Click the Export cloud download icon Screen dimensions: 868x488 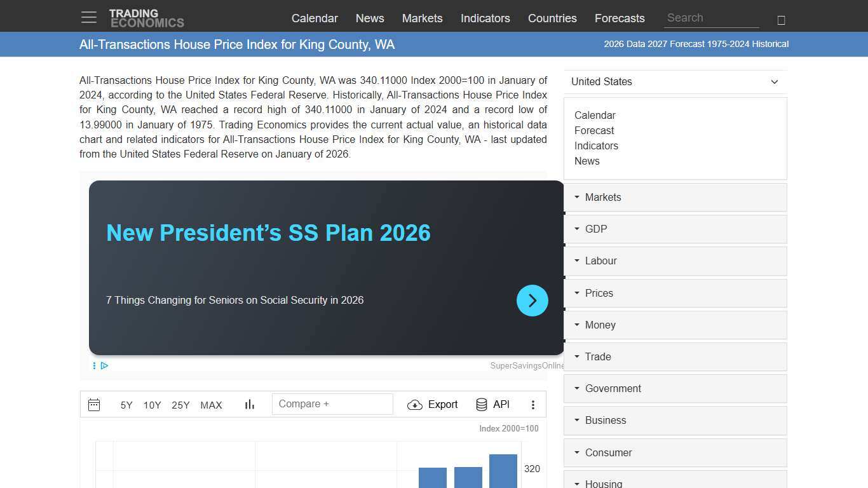tap(415, 405)
